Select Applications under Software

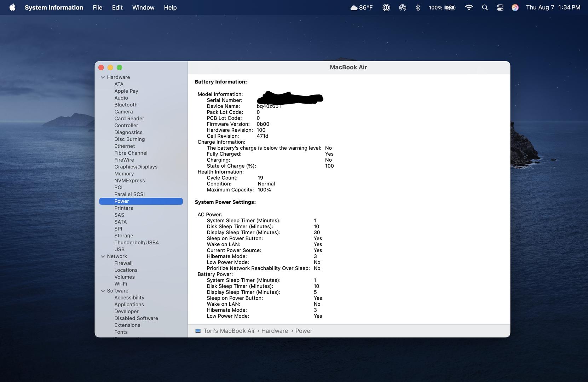(129, 305)
